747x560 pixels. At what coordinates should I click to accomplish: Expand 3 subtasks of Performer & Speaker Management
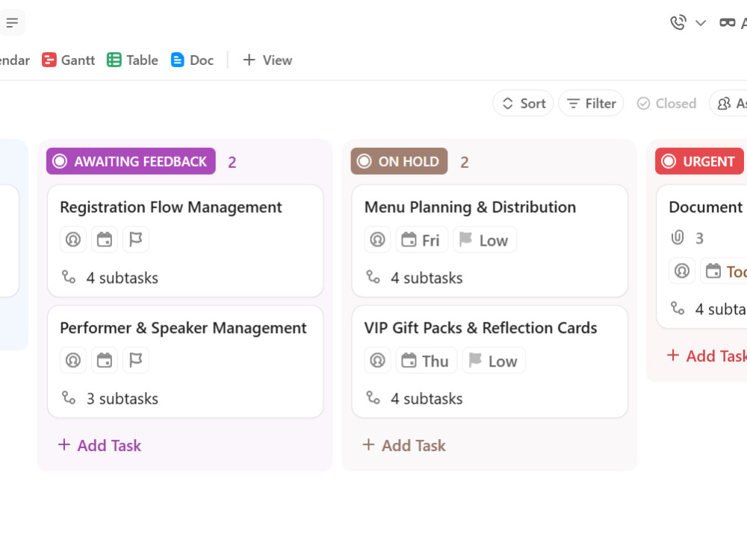tap(110, 399)
